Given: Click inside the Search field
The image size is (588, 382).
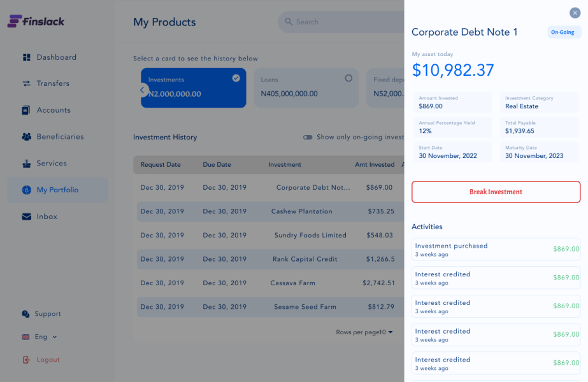Looking at the screenshot, I should coord(338,22).
